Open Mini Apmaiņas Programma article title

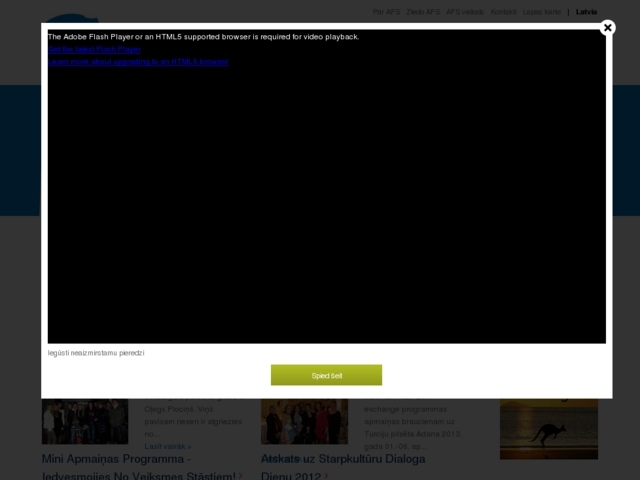tap(139, 467)
